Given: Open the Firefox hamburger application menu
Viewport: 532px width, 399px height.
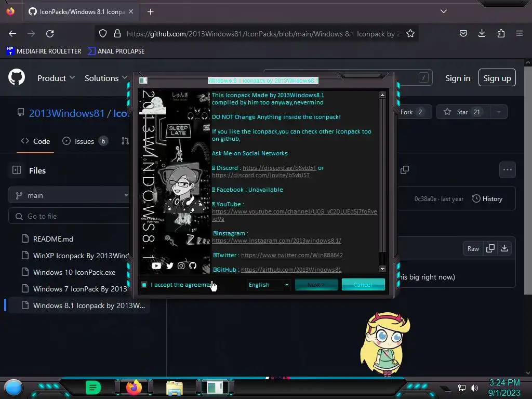Looking at the screenshot, I should [520, 33].
